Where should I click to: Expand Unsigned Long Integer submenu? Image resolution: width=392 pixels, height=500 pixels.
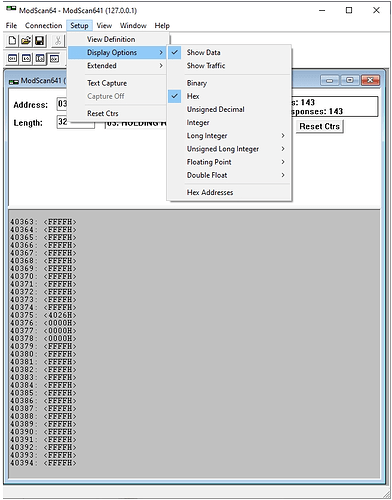click(229, 149)
